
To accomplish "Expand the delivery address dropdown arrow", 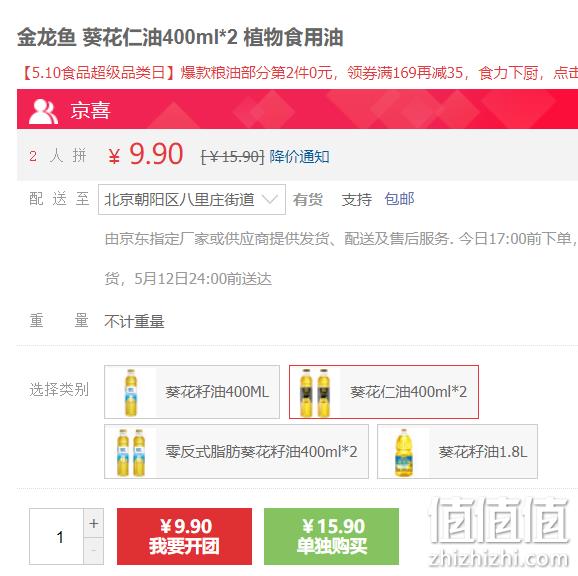I will (x=269, y=199).
